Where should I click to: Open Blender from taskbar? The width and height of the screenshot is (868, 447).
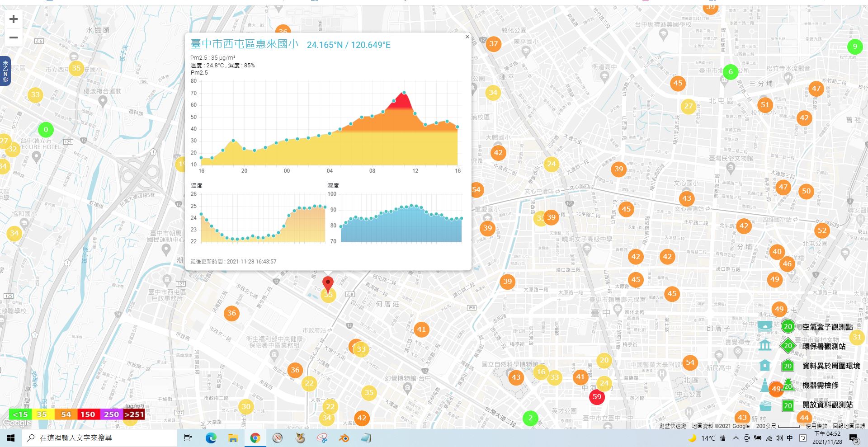click(344, 438)
